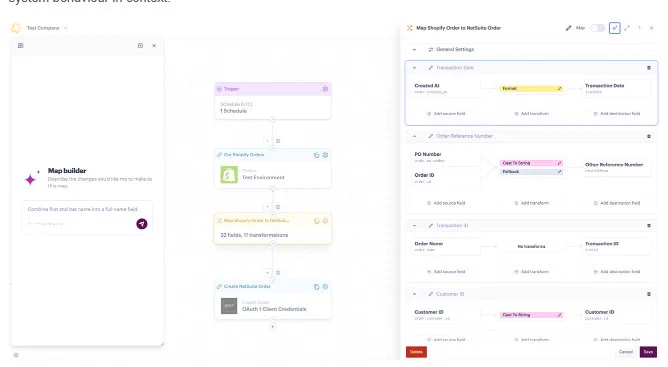Edit the Fallback transform
Image resolution: width=668 pixels, height=367 pixels.
559,172
